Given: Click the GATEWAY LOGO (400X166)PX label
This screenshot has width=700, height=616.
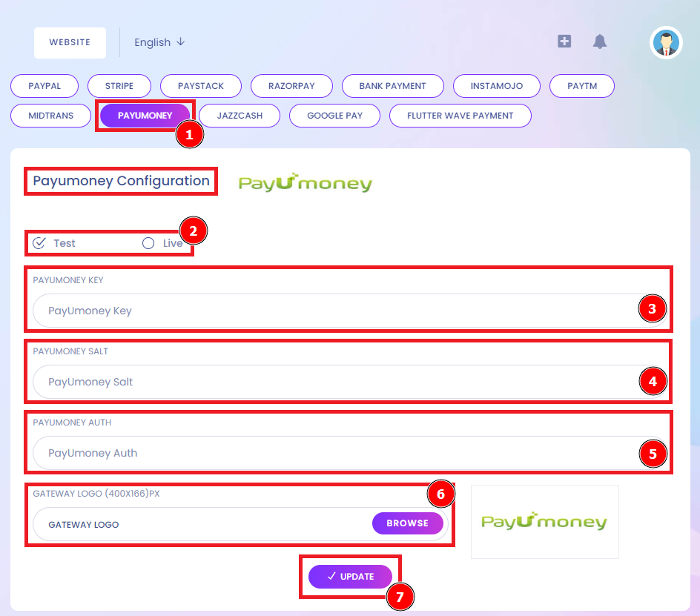Looking at the screenshot, I should pyautogui.click(x=96, y=494).
